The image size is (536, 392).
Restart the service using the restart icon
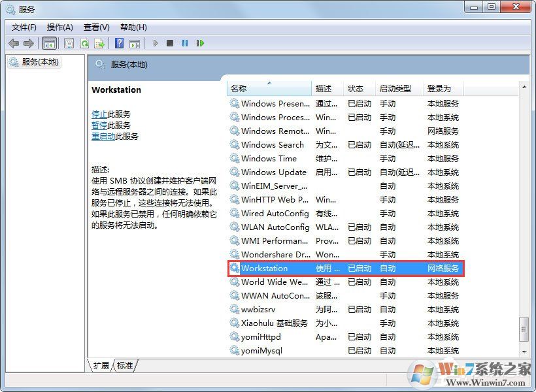point(200,43)
